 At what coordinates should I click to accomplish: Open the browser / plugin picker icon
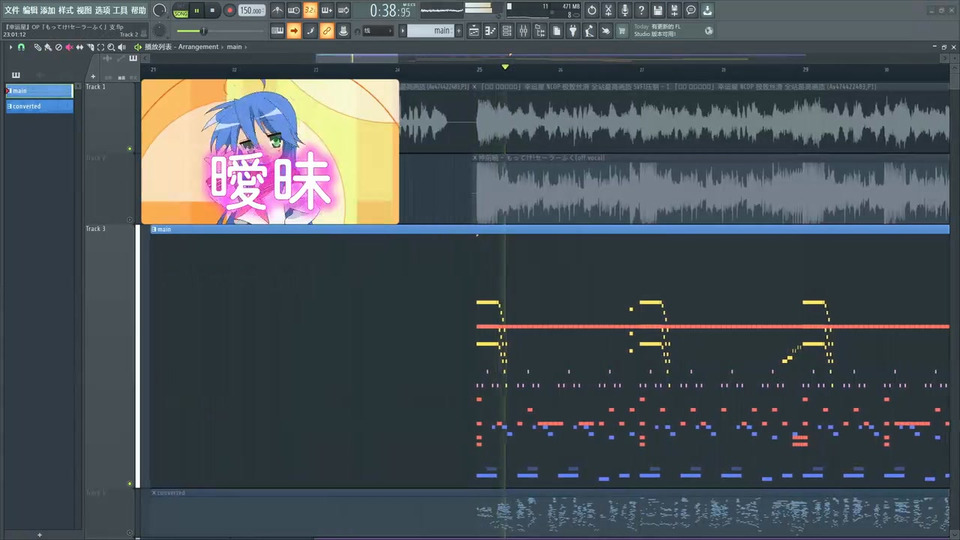click(540, 31)
